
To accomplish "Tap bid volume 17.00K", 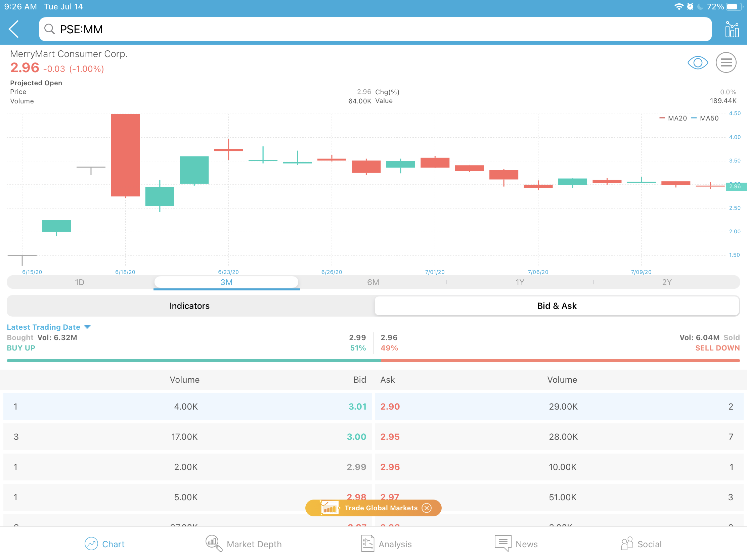I will tap(184, 437).
